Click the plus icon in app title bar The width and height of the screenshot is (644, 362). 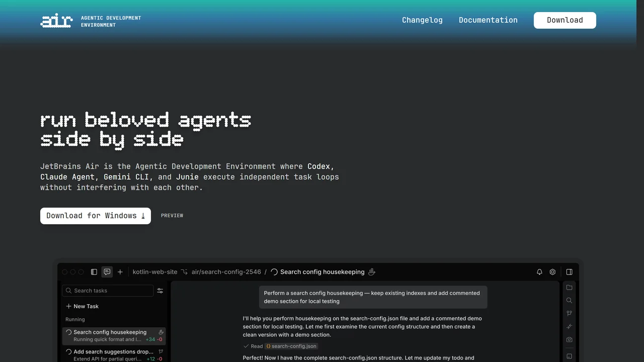120,272
